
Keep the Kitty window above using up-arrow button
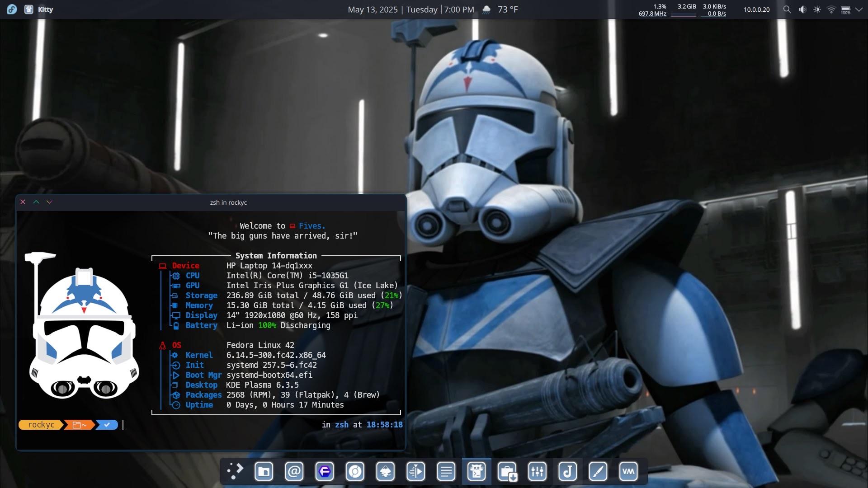point(36,202)
